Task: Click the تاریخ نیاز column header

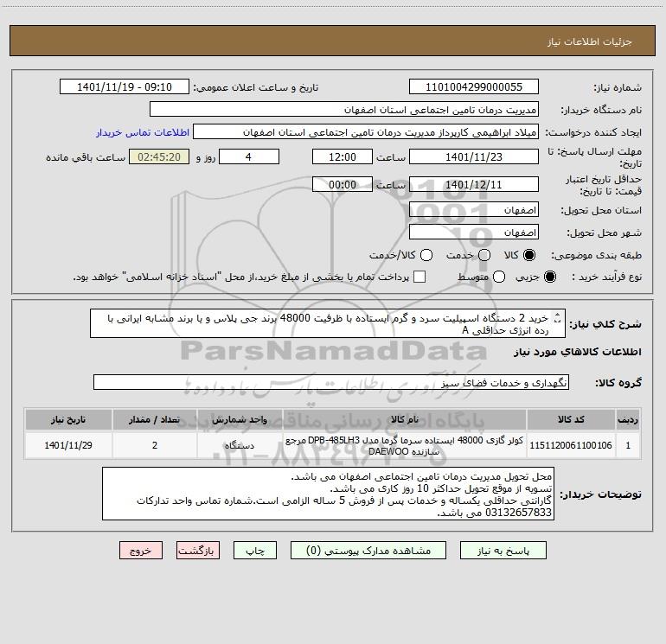Action: point(68,419)
